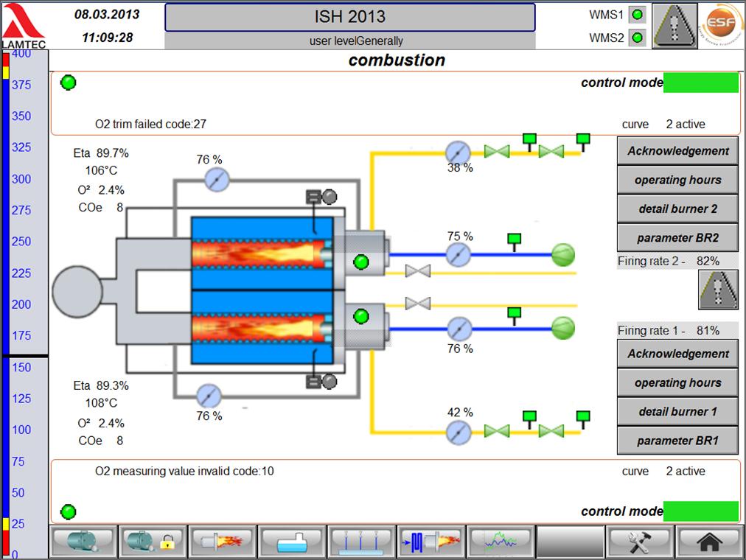Image resolution: width=746 pixels, height=560 pixels.
Task: Click the locked boiler icon
Action: tap(151, 542)
